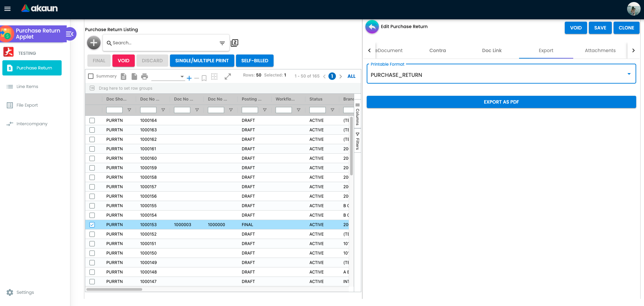Screen dimensions: 644x306
Task: Open the user profile avatar
Action: pos(634,9)
